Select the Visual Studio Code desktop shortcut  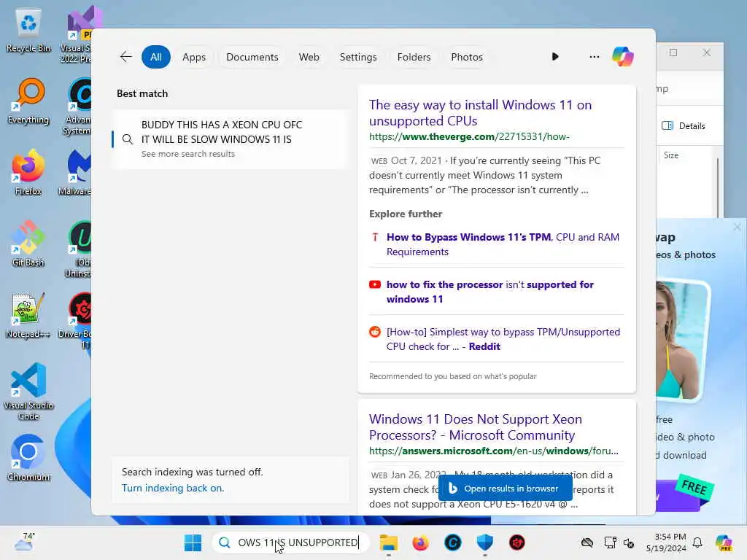[x=28, y=392]
